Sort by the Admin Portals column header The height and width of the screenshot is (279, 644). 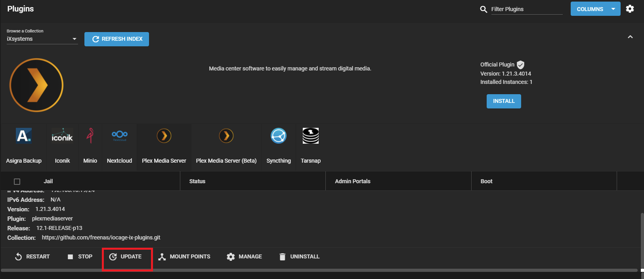[353, 181]
